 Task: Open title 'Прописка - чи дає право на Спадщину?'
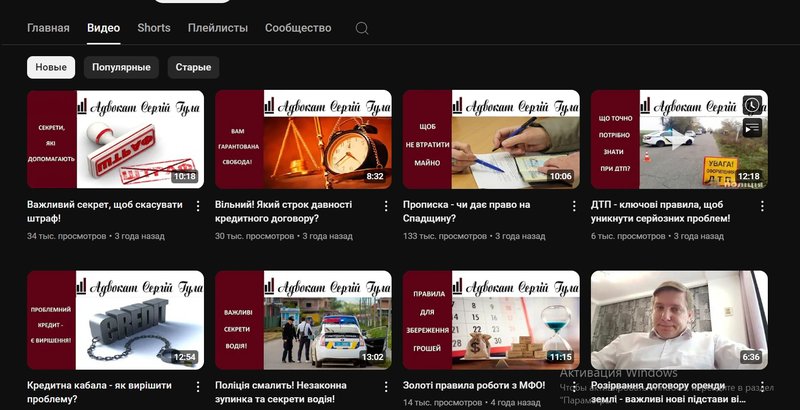pyautogui.click(x=466, y=212)
